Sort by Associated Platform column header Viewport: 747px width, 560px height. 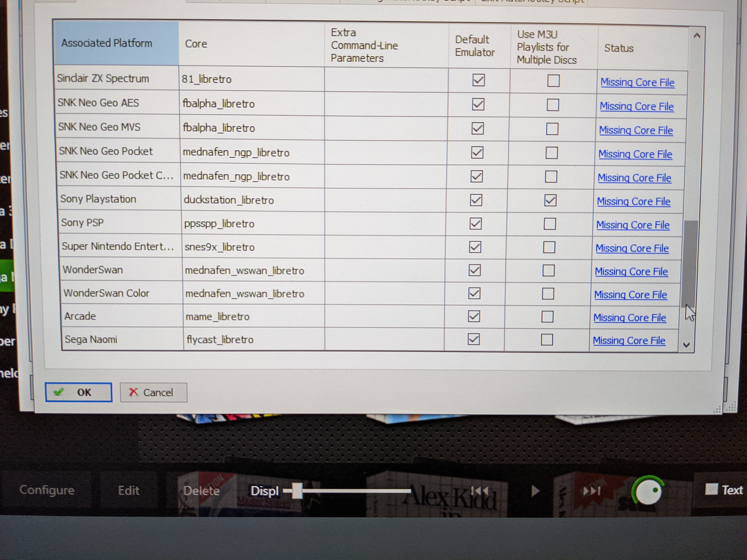point(117,43)
